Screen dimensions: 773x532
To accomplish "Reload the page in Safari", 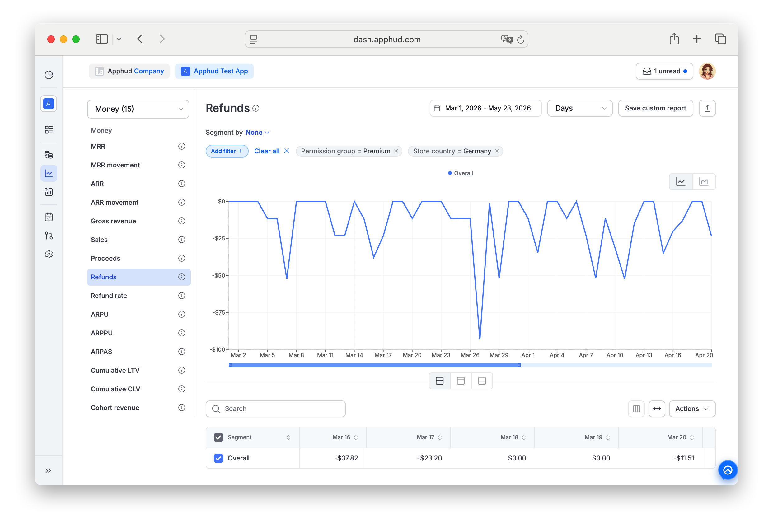I will click(x=520, y=40).
